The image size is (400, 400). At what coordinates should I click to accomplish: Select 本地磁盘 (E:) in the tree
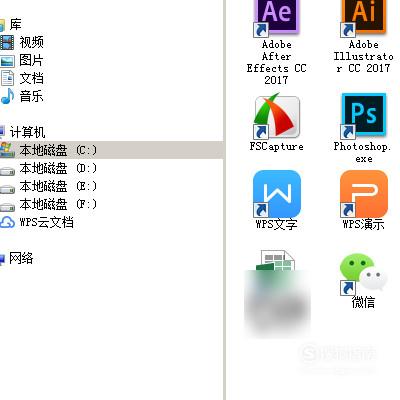pos(58,186)
